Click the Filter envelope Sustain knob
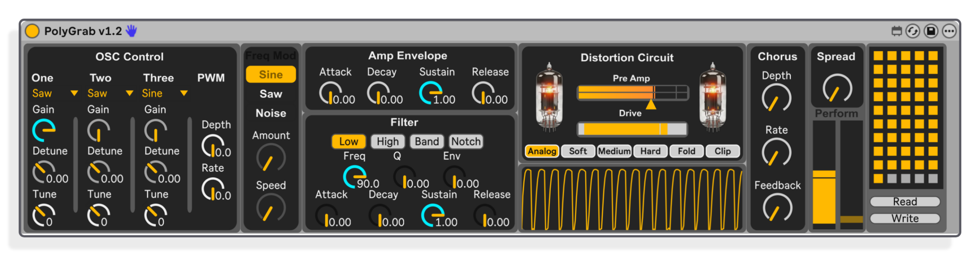 tap(433, 216)
